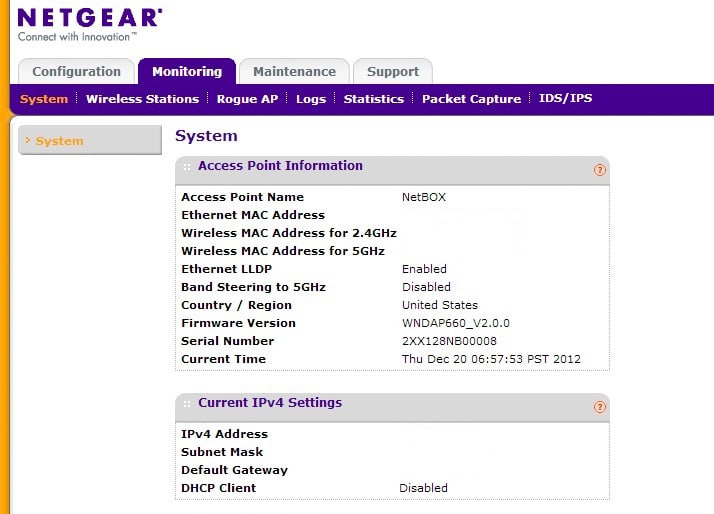Click the System page heading
Viewport: 714px width, 514px height.
click(206, 136)
